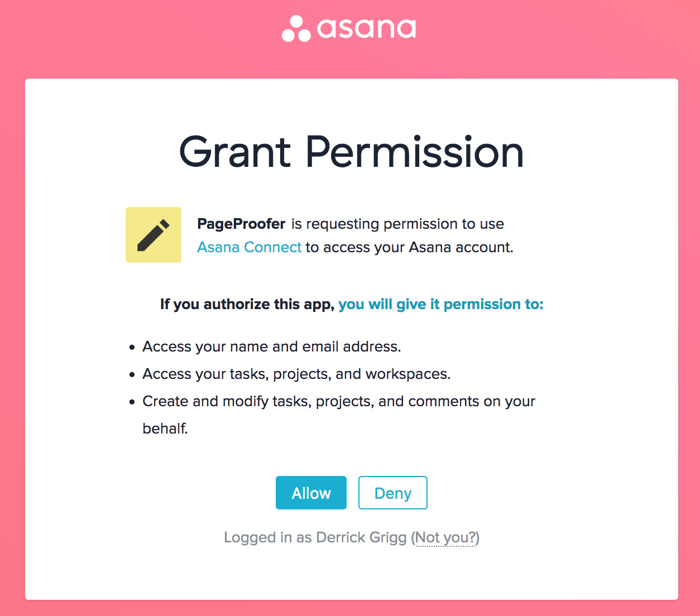Image resolution: width=700 pixels, height=616 pixels.
Task: Click "Access your name and email address" item
Action: coord(271,346)
